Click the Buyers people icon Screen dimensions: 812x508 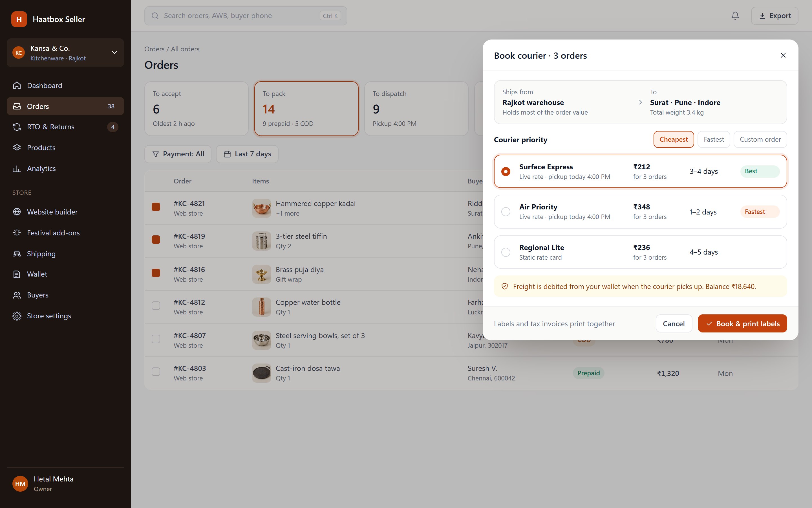(x=17, y=295)
